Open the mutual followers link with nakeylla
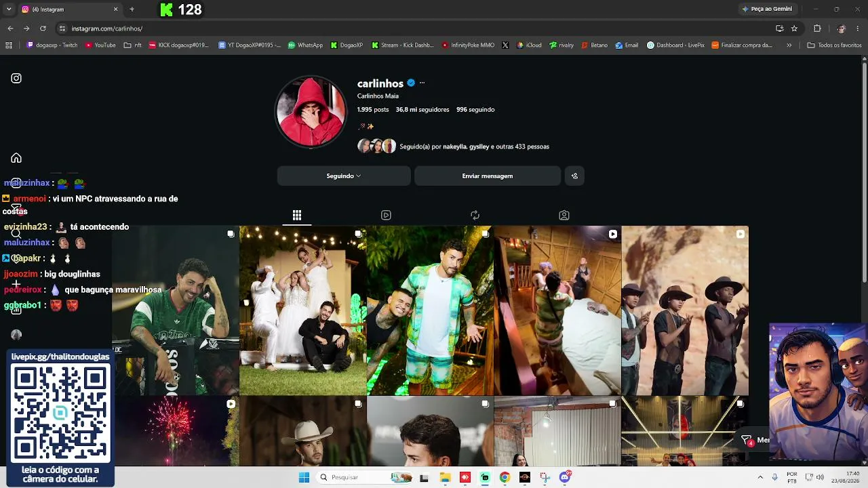Viewport: 868px width, 488px height. (x=475, y=146)
